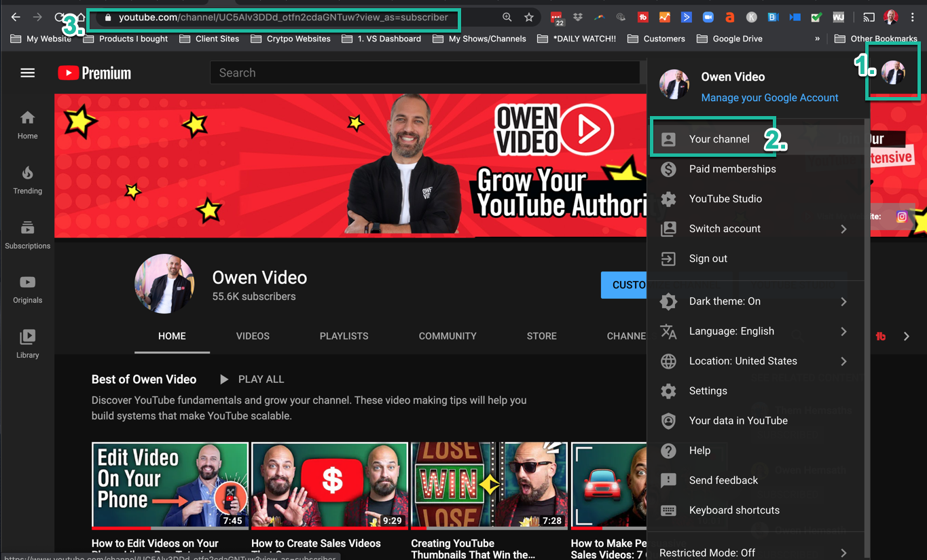
Task: Open Trending in the YouTube sidebar
Action: (x=27, y=181)
